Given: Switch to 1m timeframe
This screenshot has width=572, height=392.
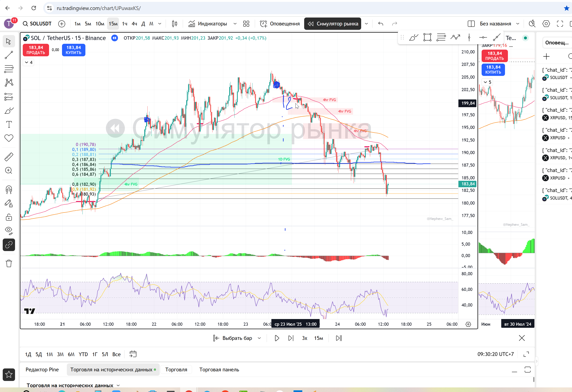Looking at the screenshot, I should [x=77, y=24].
